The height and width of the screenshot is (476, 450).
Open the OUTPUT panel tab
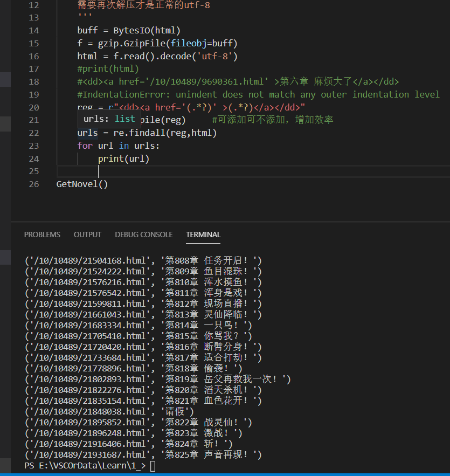point(87,234)
